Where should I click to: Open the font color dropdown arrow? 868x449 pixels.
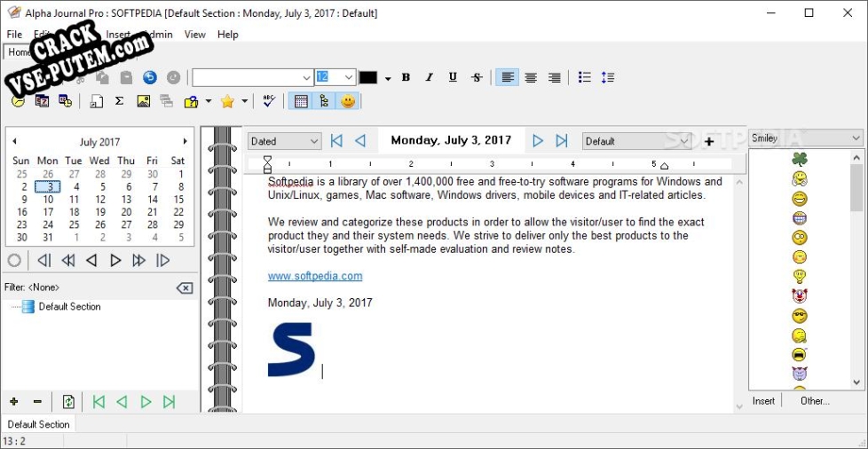pos(388,78)
